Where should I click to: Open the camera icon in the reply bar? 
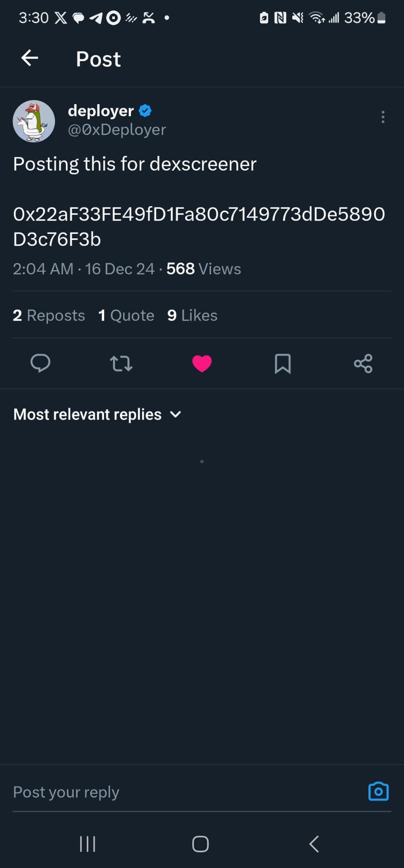pyautogui.click(x=378, y=792)
